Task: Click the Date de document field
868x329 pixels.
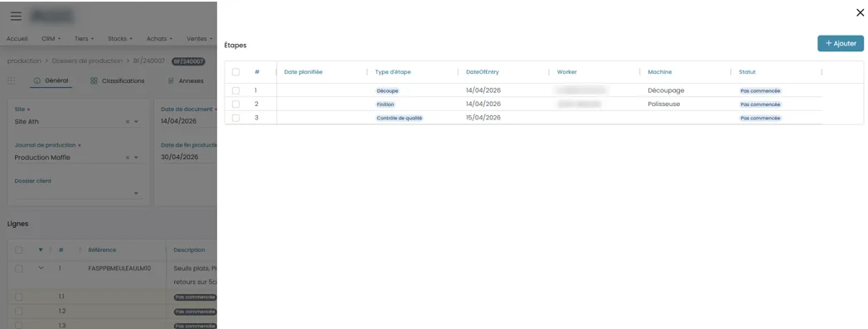Action: coord(188,122)
